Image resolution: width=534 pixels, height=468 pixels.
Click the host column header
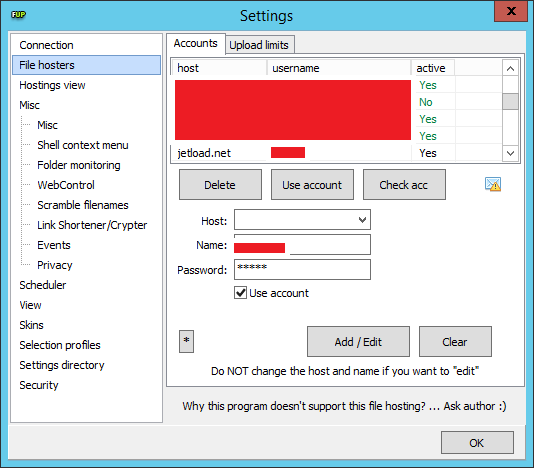pyautogui.click(x=220, y=68)
